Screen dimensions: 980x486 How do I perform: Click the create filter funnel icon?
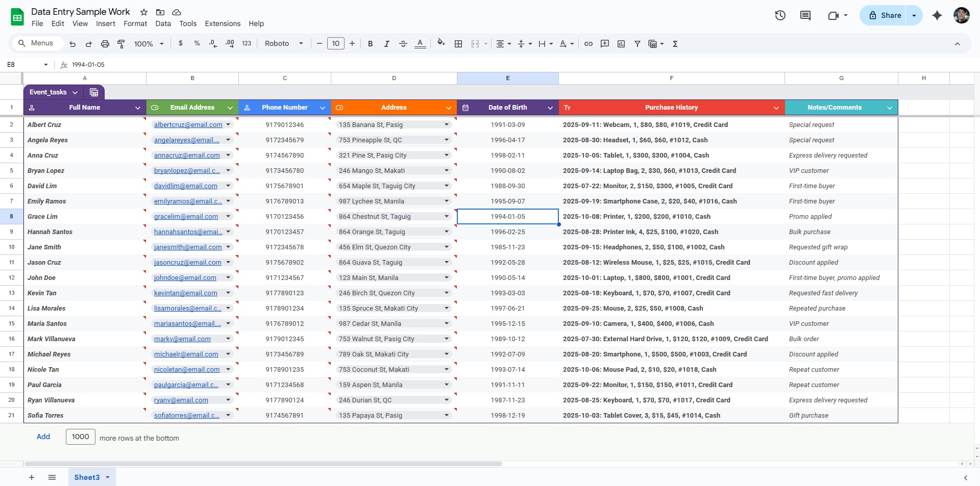[x=637, y=44]
